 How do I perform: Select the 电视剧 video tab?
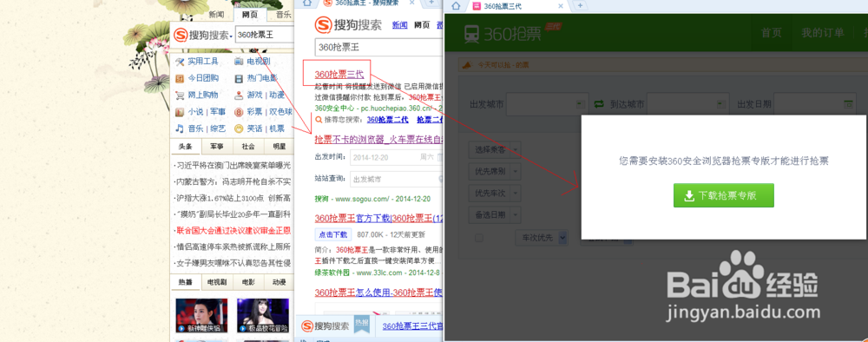[216, 282]
